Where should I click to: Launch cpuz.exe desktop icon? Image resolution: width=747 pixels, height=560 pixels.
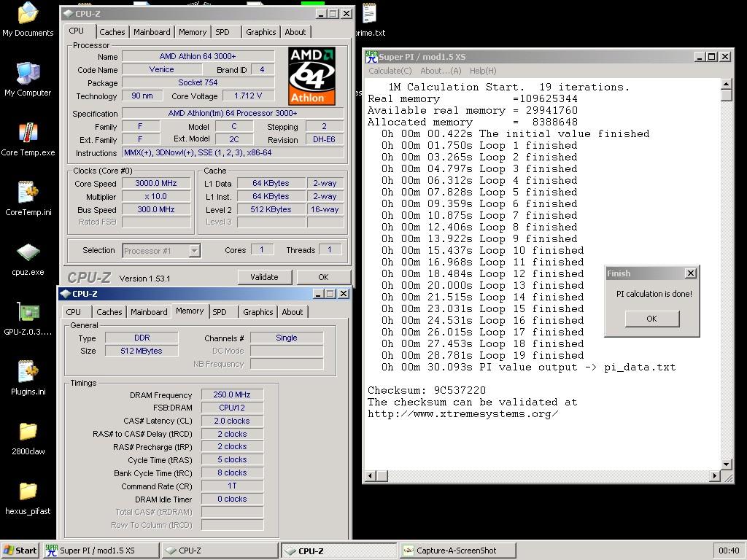point(28,260)
